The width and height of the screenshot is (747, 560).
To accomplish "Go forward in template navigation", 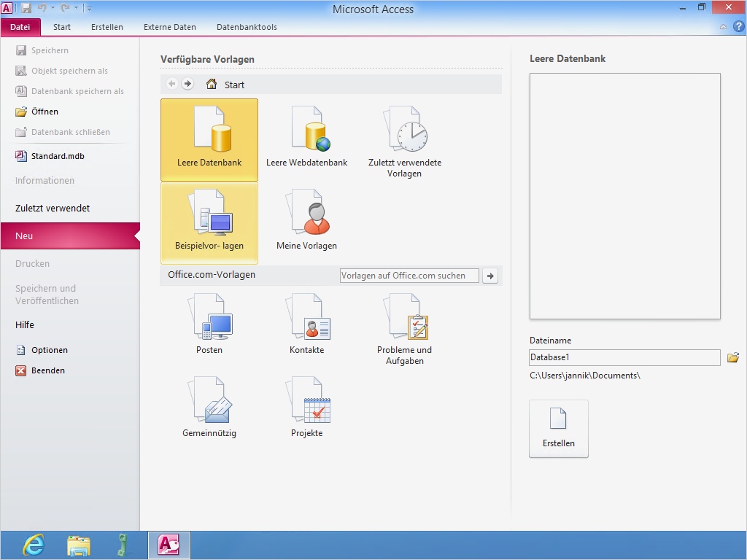I will [x=187, y=85].
